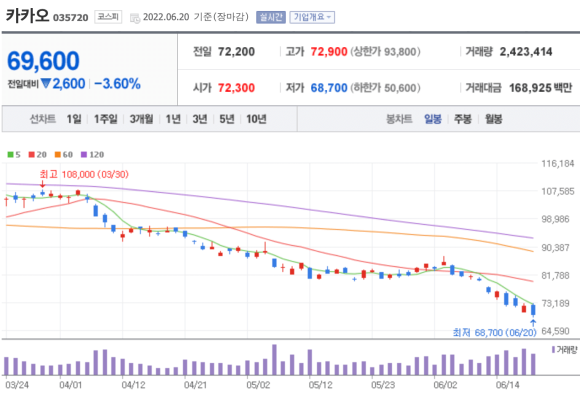
Task: Switch to 주봉 weekly candle chart
Action: point(463,119)
